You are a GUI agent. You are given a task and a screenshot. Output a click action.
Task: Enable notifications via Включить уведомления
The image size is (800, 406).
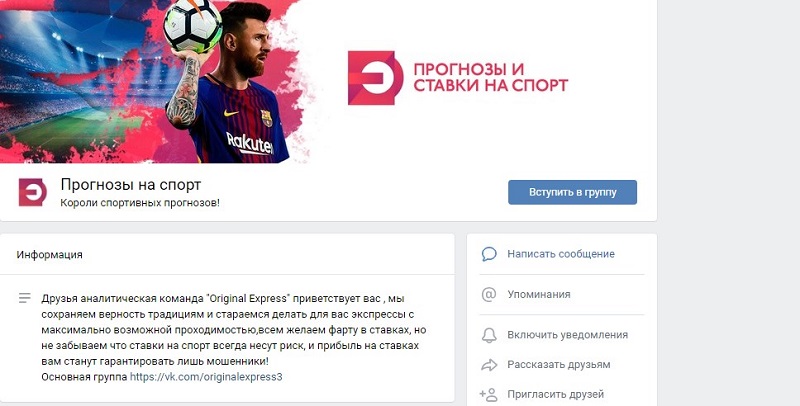[567, 335]
